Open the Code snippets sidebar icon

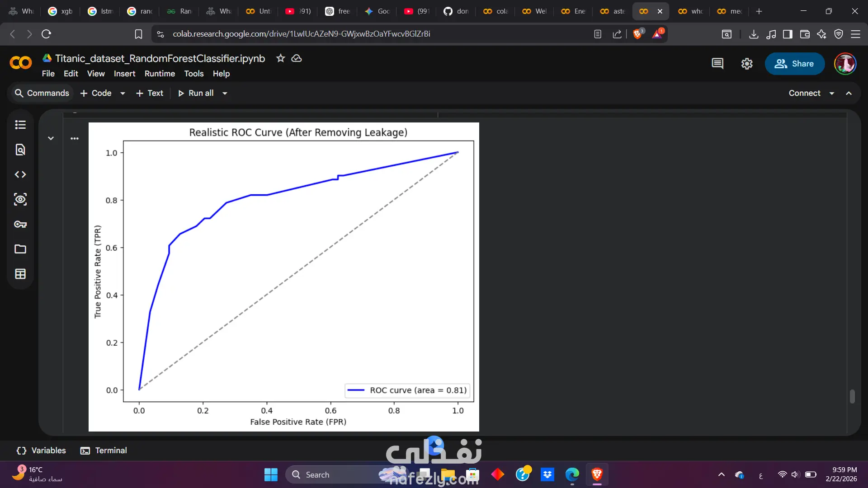pos(20,174)
